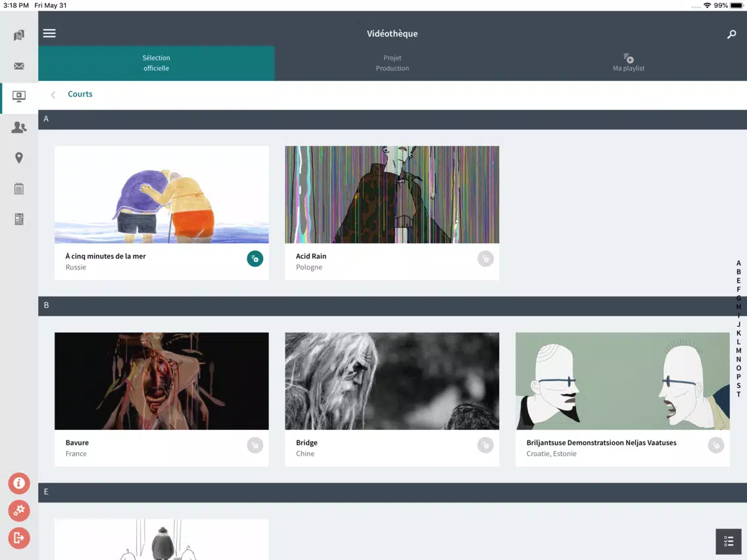Screen dimensions: 747x560
Task: Tap the red logout button
Action: coord(19,538)
